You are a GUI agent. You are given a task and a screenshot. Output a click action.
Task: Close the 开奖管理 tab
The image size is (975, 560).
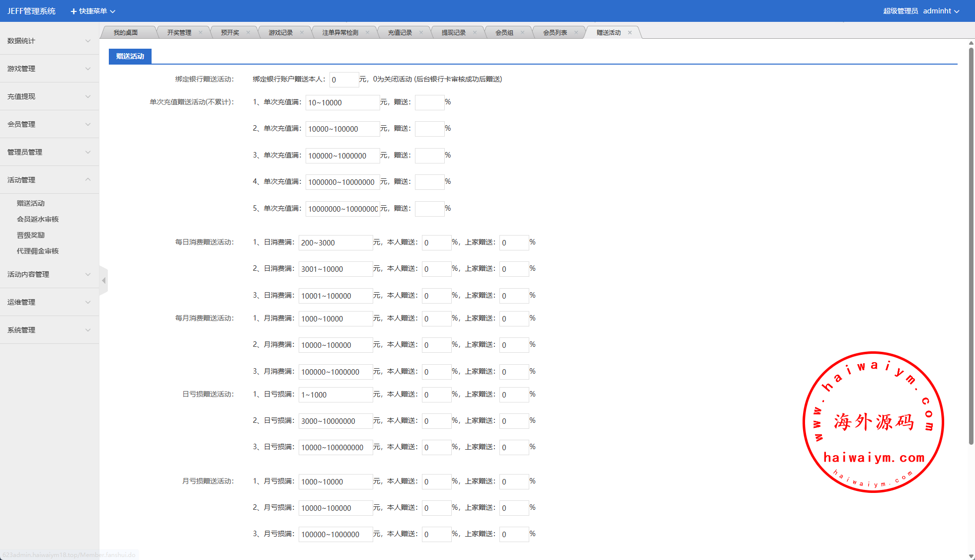pyautogui.click(x=200, y=33)
